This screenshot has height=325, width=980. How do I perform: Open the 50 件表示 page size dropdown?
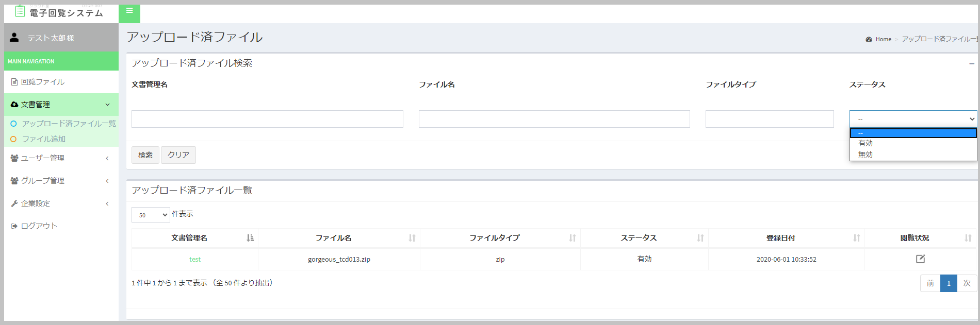(151, 215)
